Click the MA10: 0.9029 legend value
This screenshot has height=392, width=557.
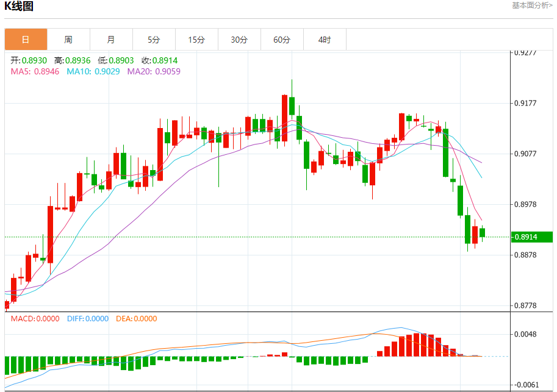(x=93, y=71)
